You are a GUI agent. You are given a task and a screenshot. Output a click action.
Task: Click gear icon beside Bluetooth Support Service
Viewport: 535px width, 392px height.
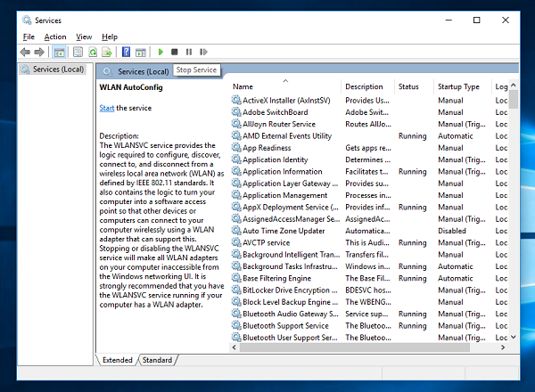[x=236, y=325]
